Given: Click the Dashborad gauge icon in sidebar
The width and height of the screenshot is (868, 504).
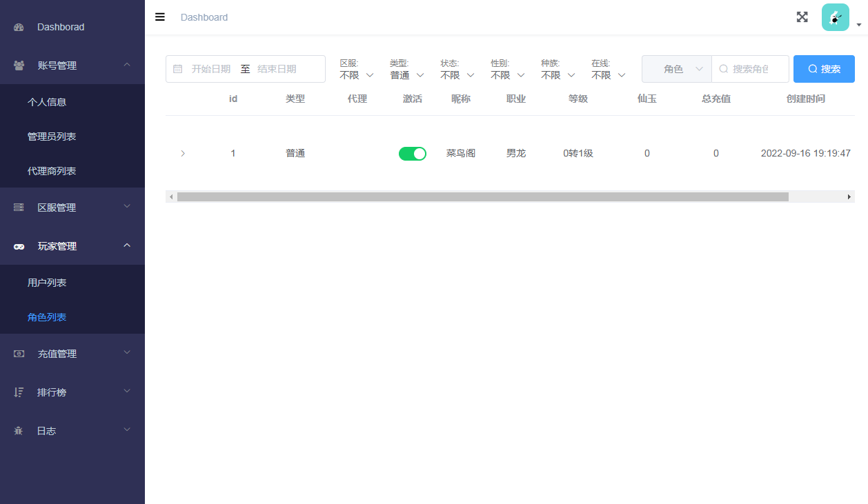Looking at the screenshot, I should click(19, 28).
